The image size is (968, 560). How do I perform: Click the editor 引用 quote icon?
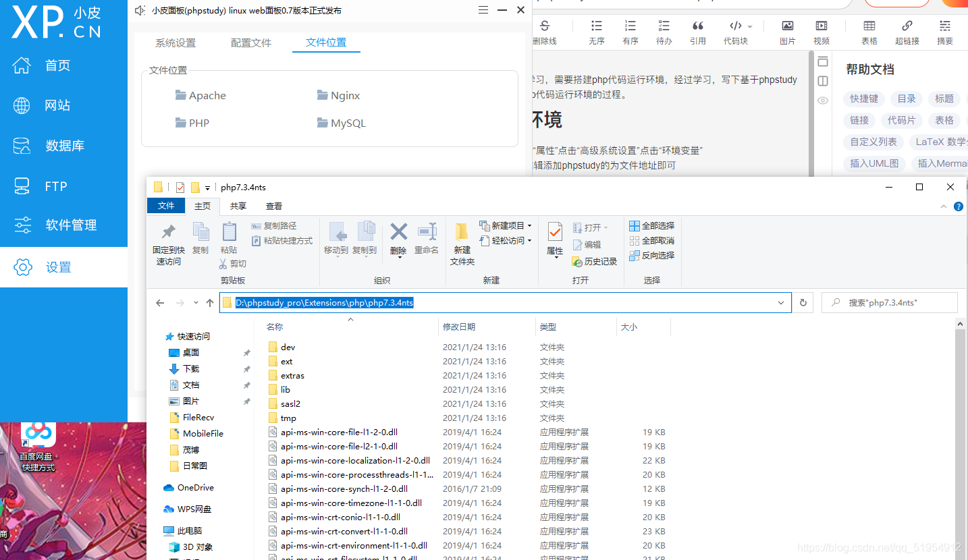(x=698, y=26)
